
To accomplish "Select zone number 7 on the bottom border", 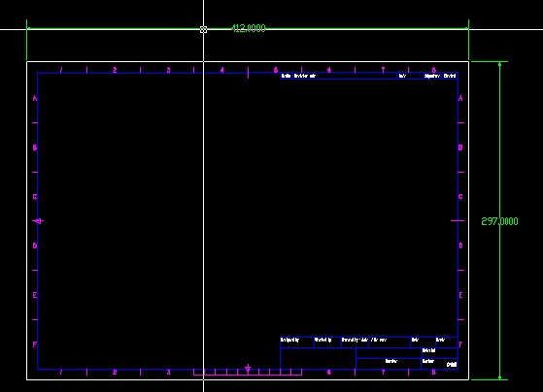I will point(383,373).
